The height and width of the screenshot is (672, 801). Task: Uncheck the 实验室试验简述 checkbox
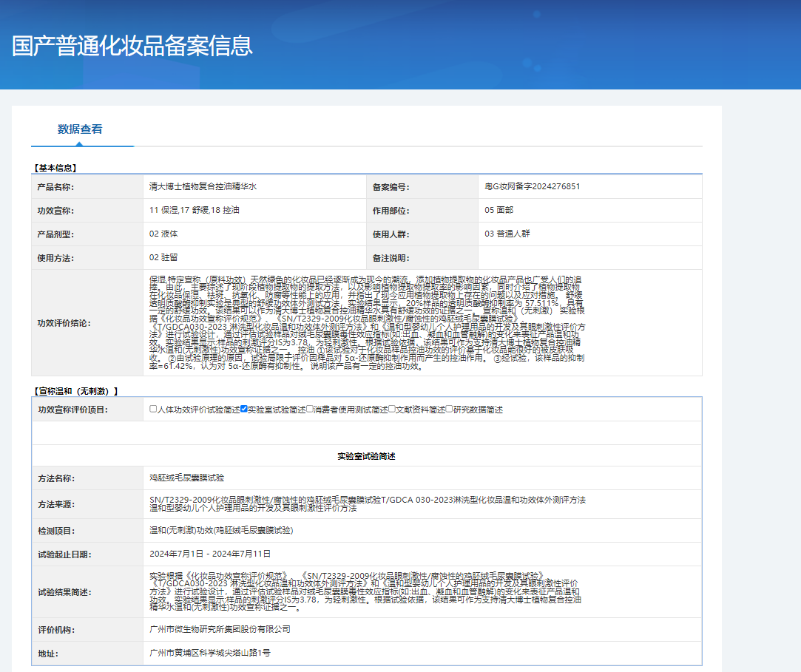pyautogui.click(x=244, y=409)
